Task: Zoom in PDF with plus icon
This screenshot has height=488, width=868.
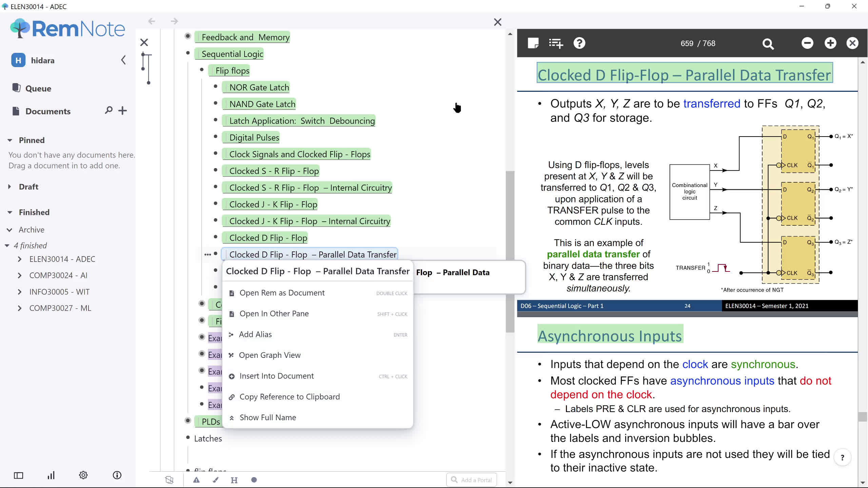Action: coord(830,43)
